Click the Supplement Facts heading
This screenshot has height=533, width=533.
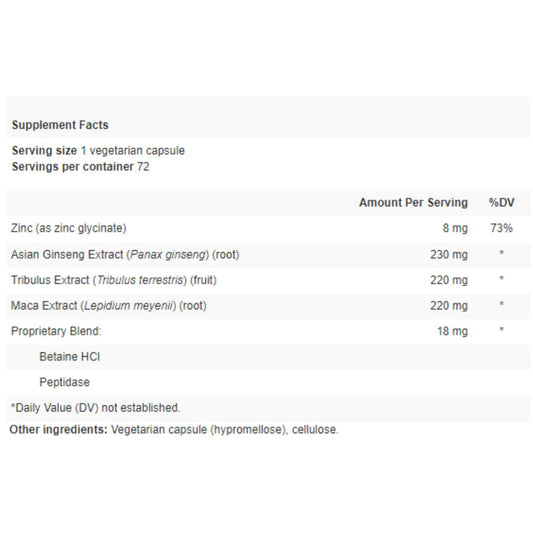60,125
